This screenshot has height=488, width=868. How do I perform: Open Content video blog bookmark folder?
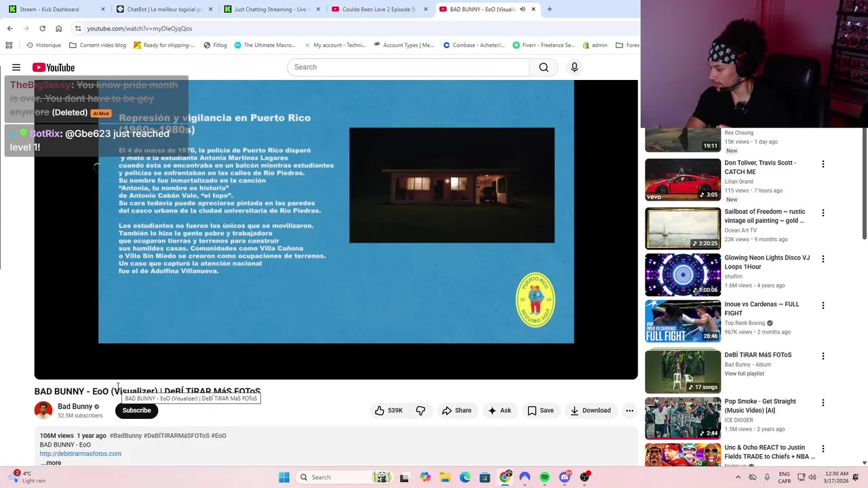point(97,45)
